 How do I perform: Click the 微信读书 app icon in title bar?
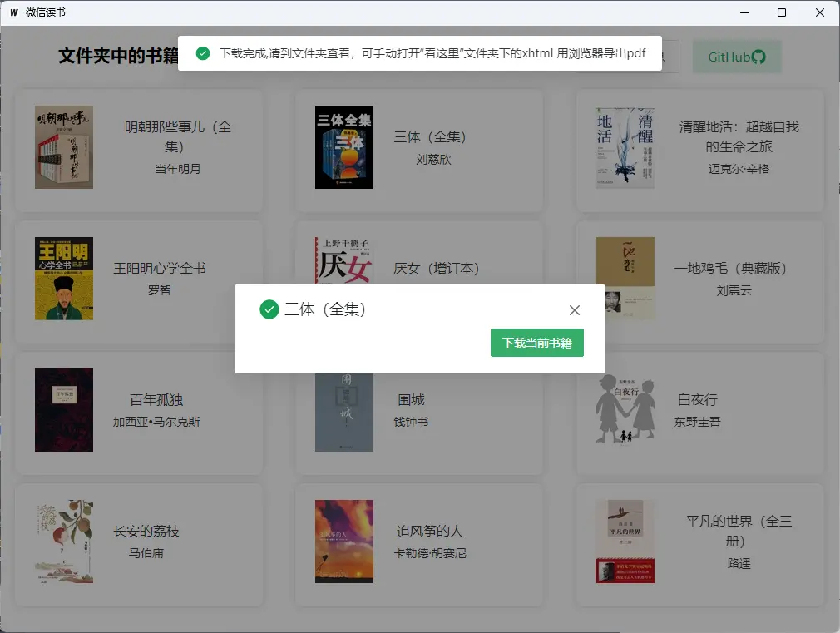(x=14, y=12)
